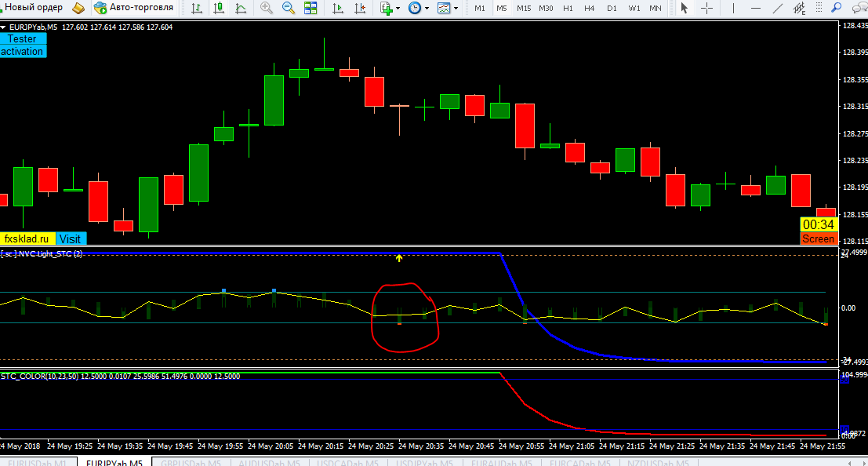Switch chart to candlestick mode
The image size is (868, 466).
[x=219, y=8]
